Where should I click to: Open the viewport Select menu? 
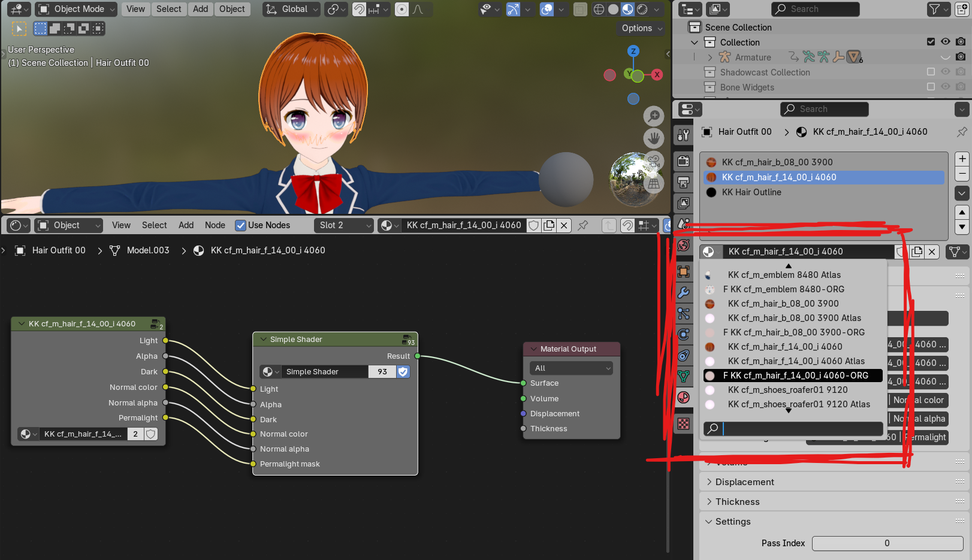(x=169, y=9)
